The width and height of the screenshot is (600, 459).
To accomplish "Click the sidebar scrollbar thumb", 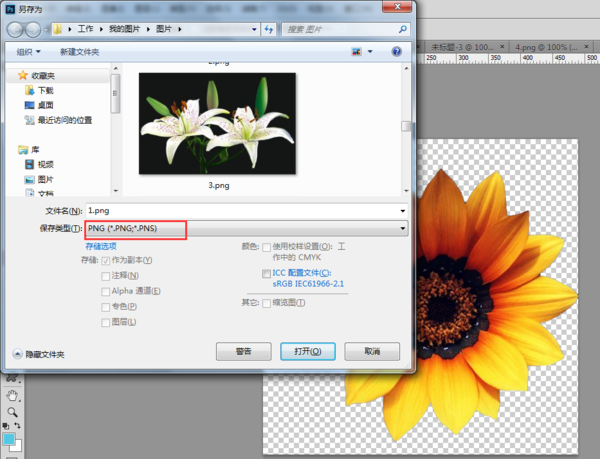I will pos(116,94).
